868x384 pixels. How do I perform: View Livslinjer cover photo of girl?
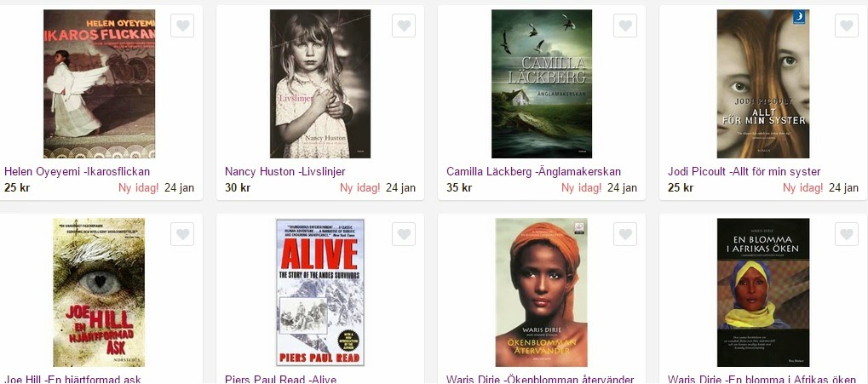[320, 84]
